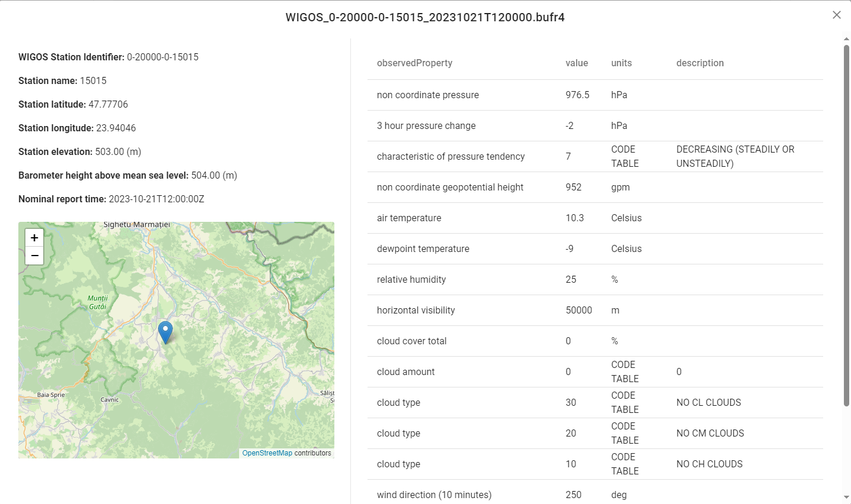This screenshot has width=851, height=504.
Task: Zoom out on the station map
Action: (34, 256)
